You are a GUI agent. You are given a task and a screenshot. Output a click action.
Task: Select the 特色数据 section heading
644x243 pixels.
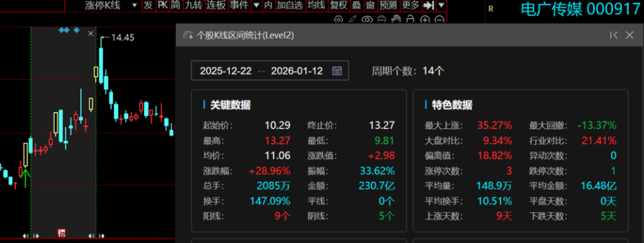tap(452, 105)
